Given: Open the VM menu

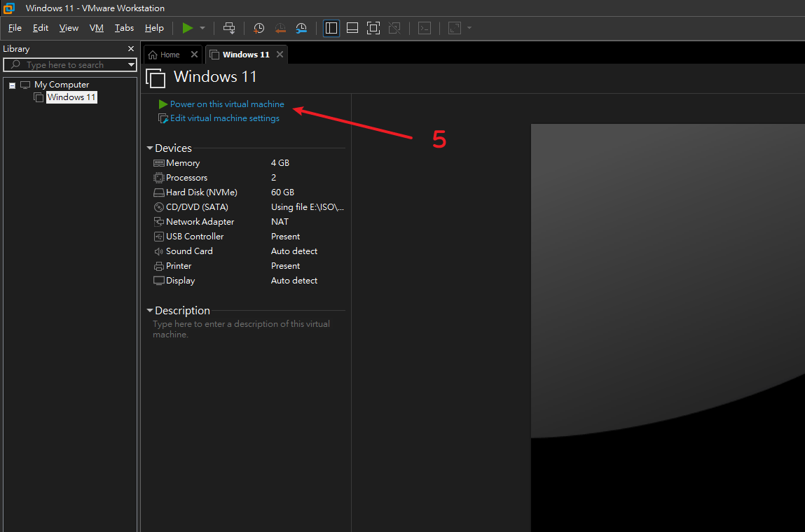Looking at the screenshot, I should (x=97, y=28).
